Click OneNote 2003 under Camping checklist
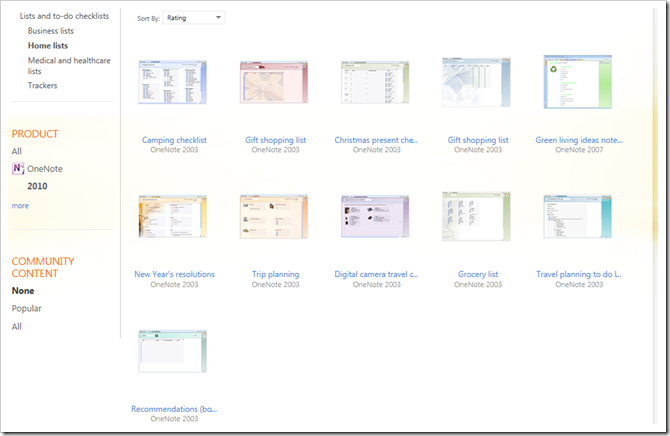Screen dimensions: 670x436 [x=174, y=150]
